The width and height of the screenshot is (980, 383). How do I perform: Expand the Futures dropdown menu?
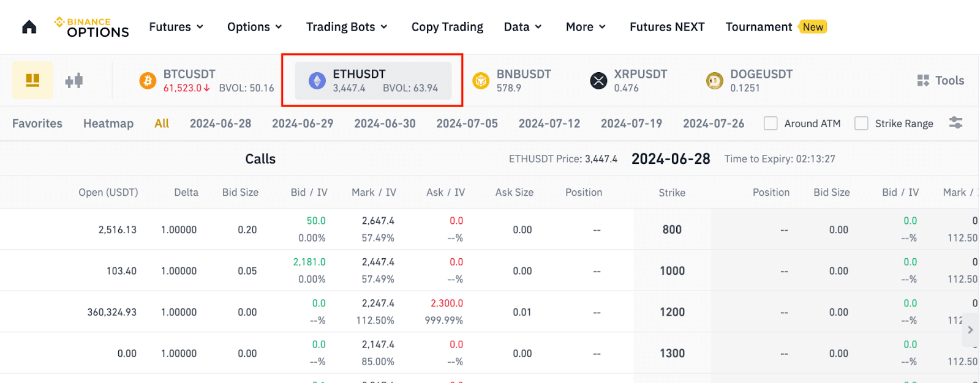pyautogui.click(x=176, y=27)
